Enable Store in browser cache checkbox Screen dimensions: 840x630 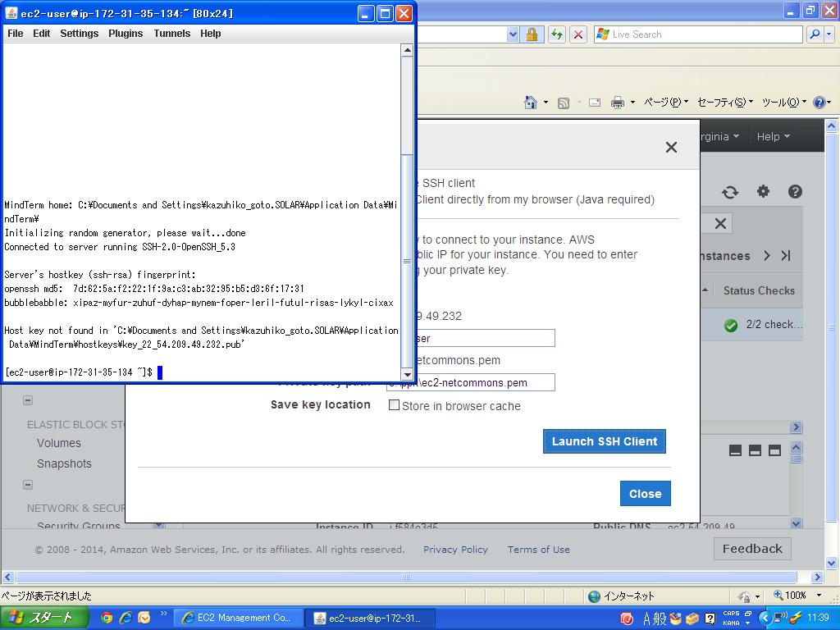click(394, 405)
